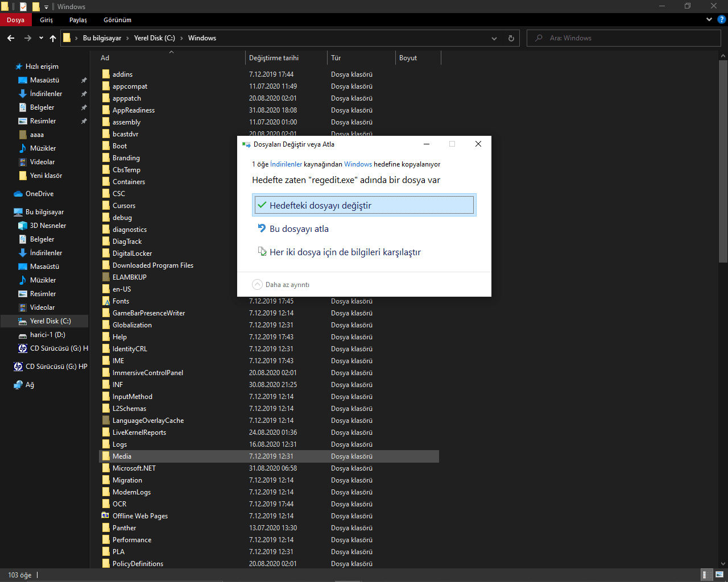Select the Media folder row

click(x=269, y=456)
